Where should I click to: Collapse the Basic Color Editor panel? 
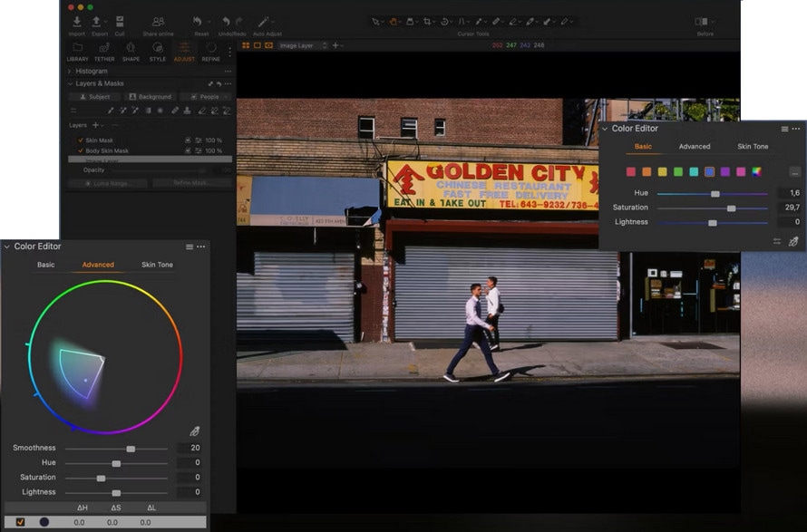coord(605,129)
